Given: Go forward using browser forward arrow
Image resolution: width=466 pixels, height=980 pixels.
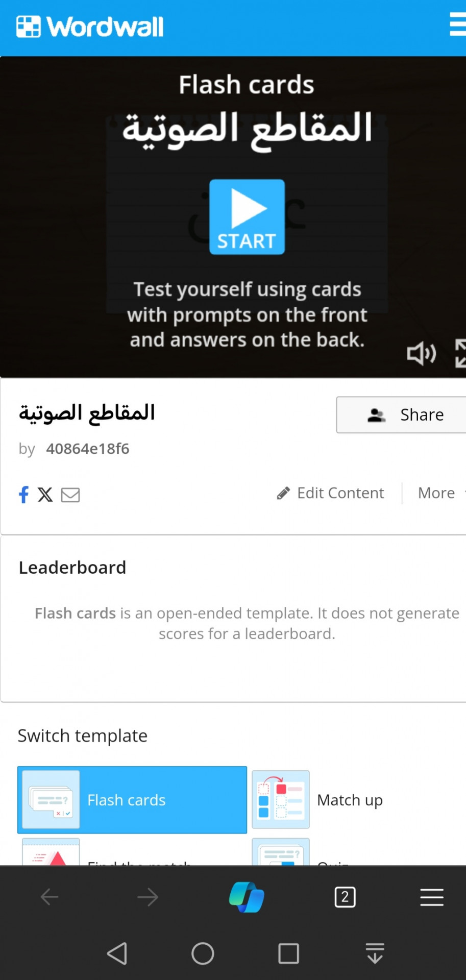Looking at the screenshot, I should tap(148, 897).
